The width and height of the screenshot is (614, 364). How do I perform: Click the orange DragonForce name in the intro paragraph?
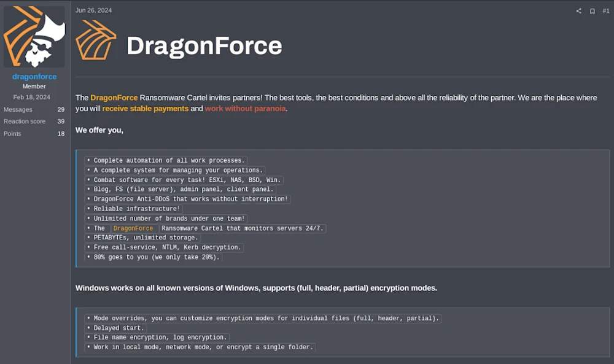[x=114, y=97]
